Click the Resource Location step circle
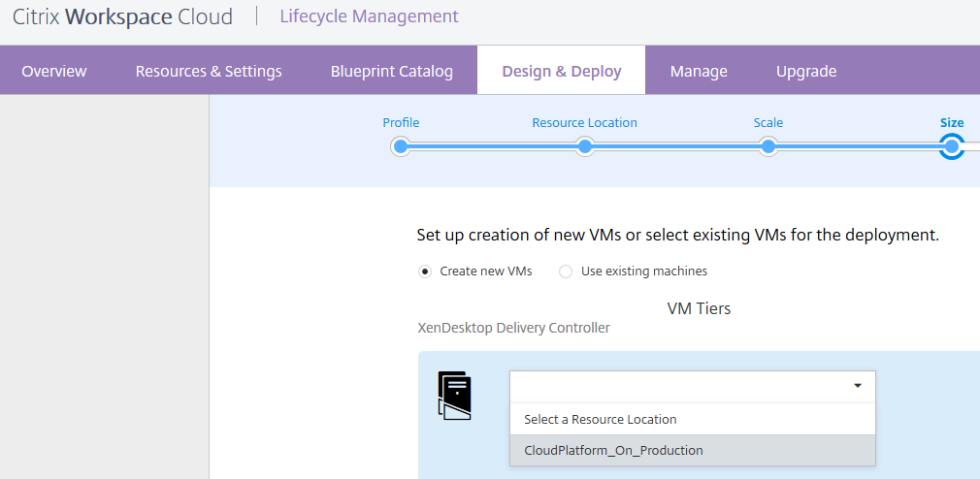This screenshot has width=980, height=479. tap(584, 146)
